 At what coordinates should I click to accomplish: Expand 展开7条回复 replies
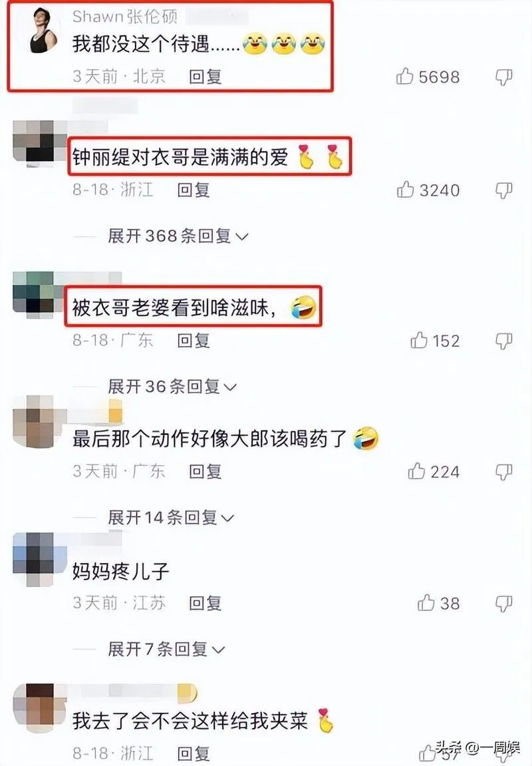[x=166, y=650]
